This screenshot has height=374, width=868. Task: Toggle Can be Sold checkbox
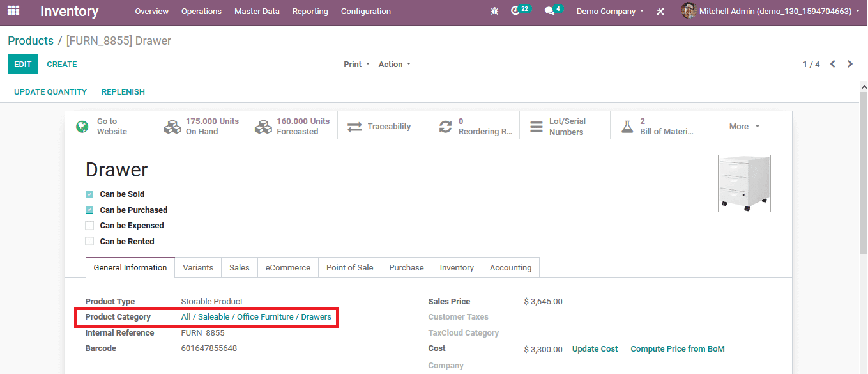tap(89, 194)
